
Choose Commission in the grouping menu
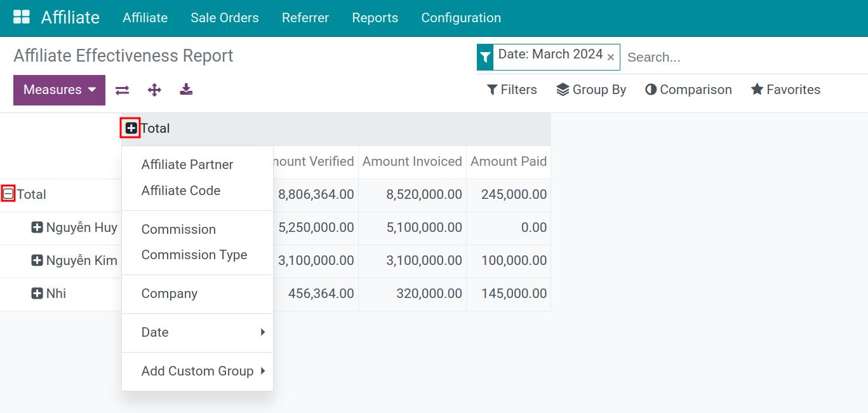(x=197, y=229)
